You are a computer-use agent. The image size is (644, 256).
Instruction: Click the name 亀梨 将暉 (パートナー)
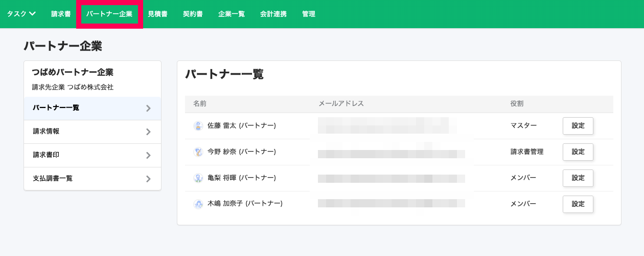pyautogui.click(x=242, y=178)
